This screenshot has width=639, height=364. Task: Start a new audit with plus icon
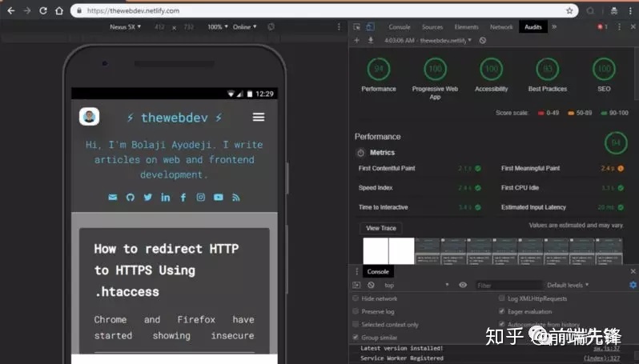click(x=356, y=40)
